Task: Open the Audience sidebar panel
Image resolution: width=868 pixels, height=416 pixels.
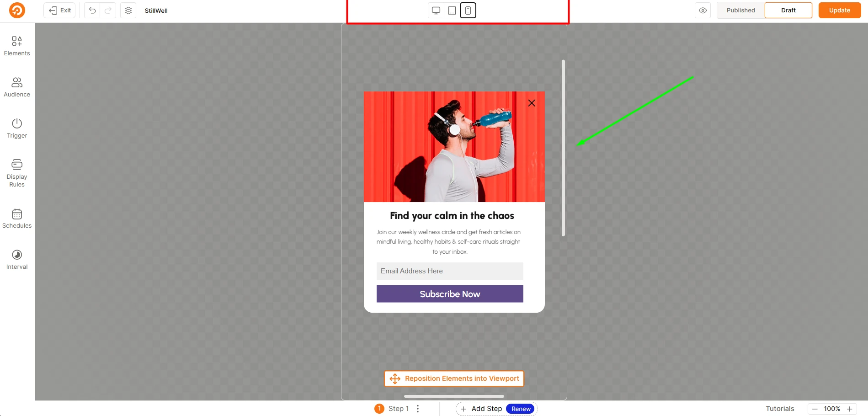Action: point(17,87)
